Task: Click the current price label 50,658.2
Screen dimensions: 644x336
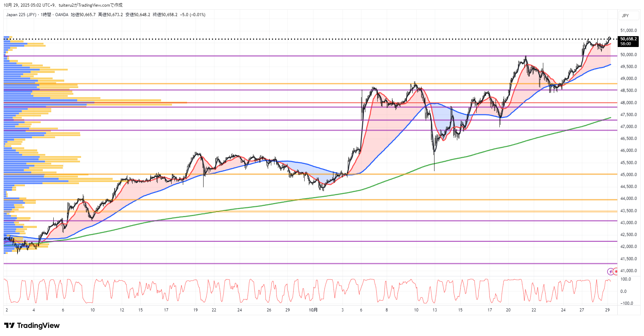Action: 628,39
